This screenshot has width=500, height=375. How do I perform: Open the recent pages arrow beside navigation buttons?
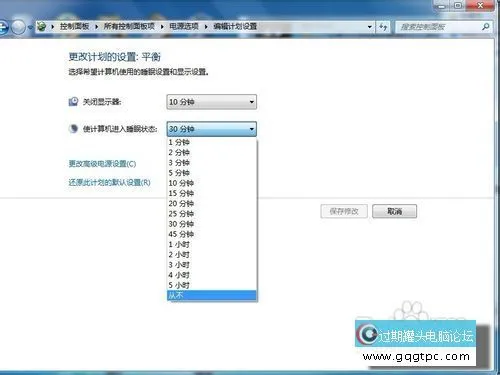coord(30,27)
